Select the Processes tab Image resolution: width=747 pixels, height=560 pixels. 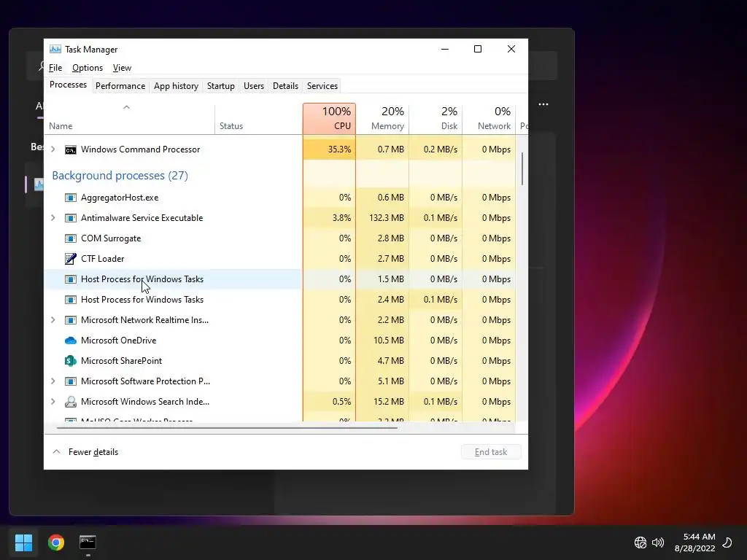pyautogui.click(x=68, y=85)
